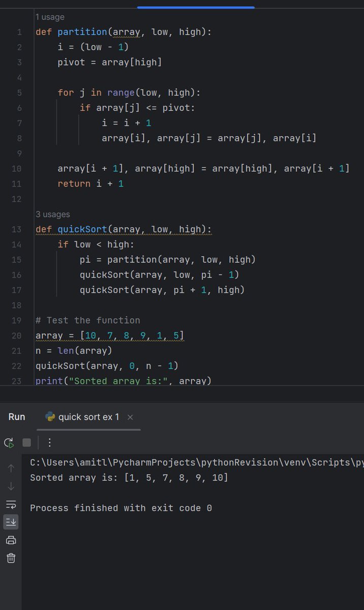Image resolution: width=364 pixels, height=610 pixels.
Task: Click the C:\Users\amitl console path line
Action: pos(197,463)
